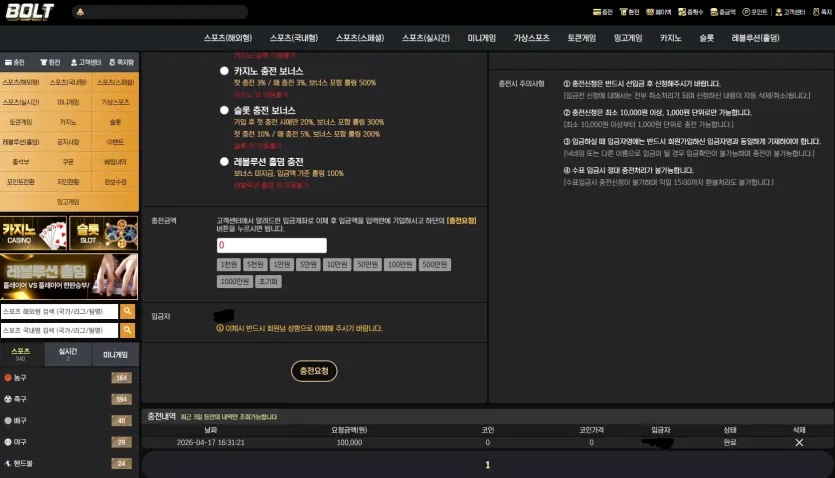Open 충전 from the top right header
The image size is (835, 478).
click(x=603, y=12)
